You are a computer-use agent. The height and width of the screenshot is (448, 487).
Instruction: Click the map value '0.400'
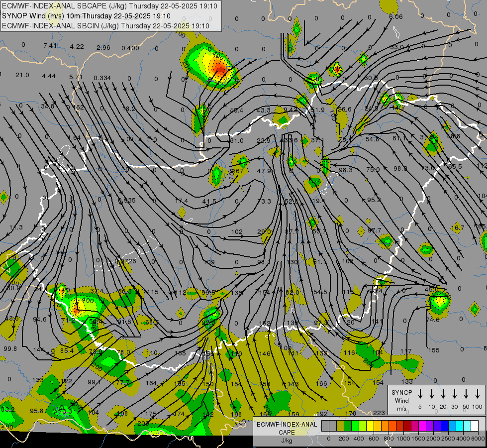[x=130, y=48]
